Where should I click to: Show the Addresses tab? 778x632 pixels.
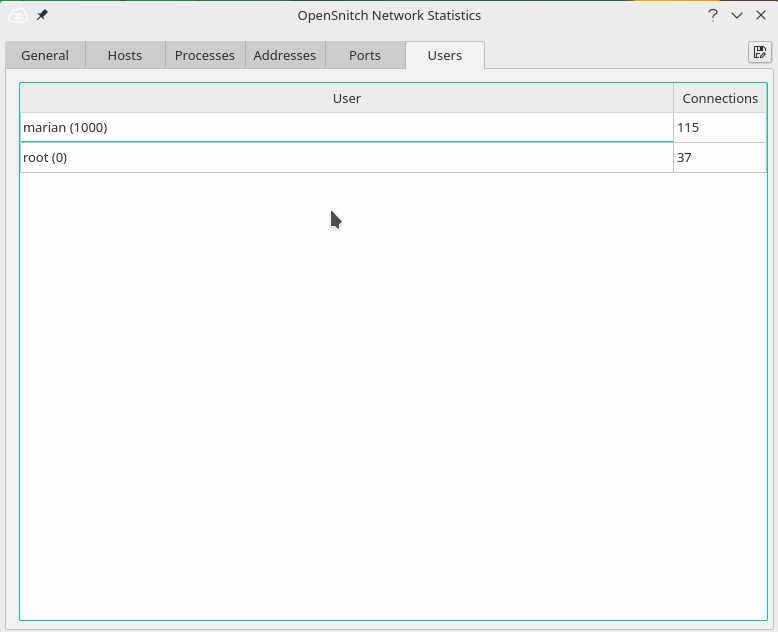(x=285, y=55)
